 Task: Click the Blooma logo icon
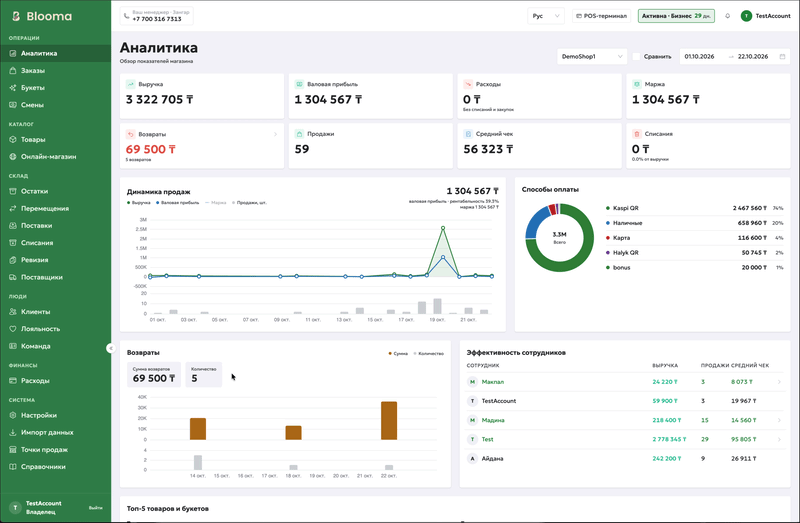click(16, 16)
